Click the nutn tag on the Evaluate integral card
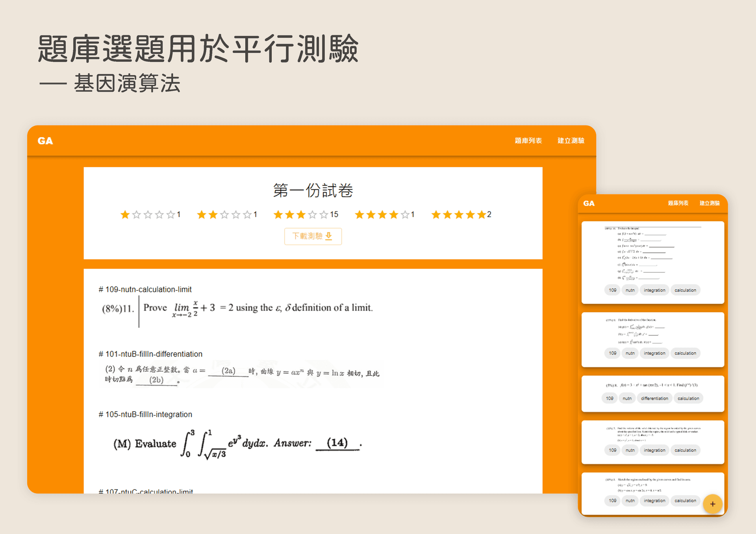 630,290
